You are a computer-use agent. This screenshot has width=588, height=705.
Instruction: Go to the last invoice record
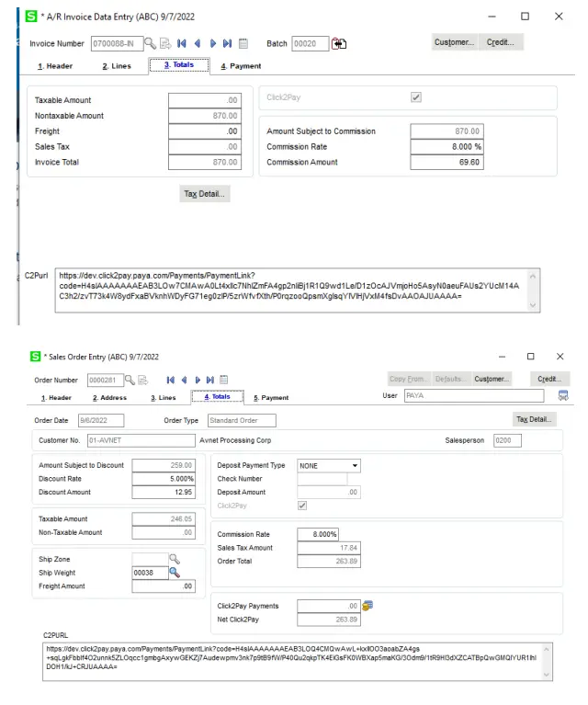coord(228,43)
